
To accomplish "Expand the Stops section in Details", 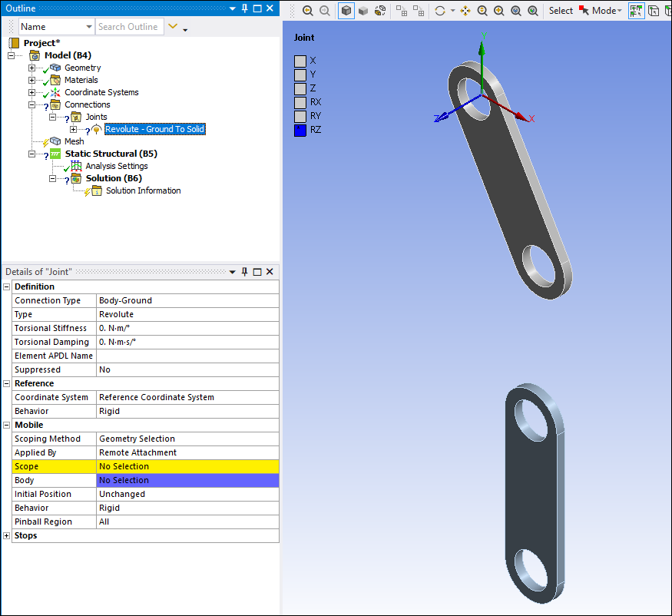I will coord(7,535).
